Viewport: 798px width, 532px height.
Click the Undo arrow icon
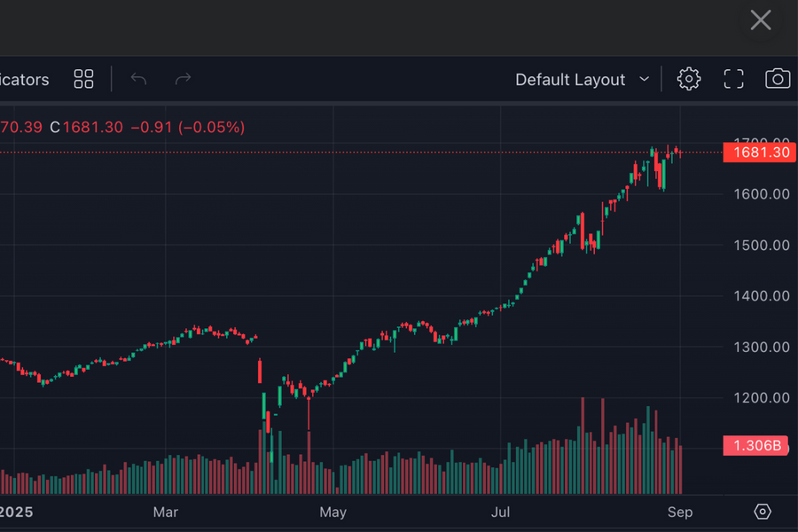pos(138,79)
